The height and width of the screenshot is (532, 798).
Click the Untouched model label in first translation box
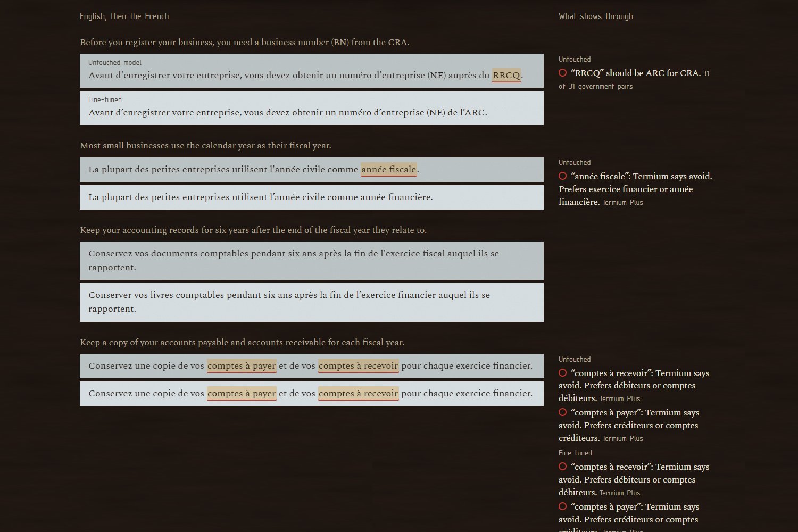[115, 62]
